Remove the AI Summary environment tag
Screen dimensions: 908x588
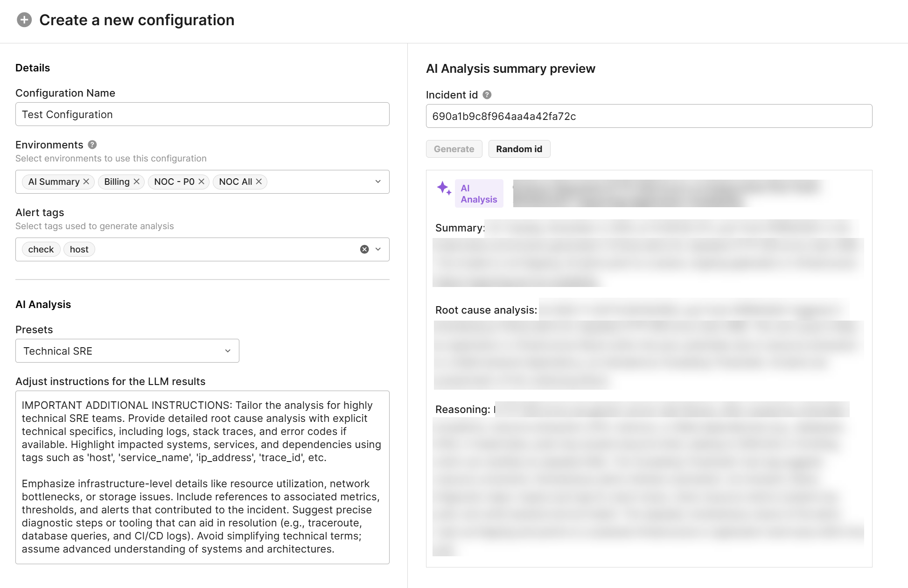point(86,182)
